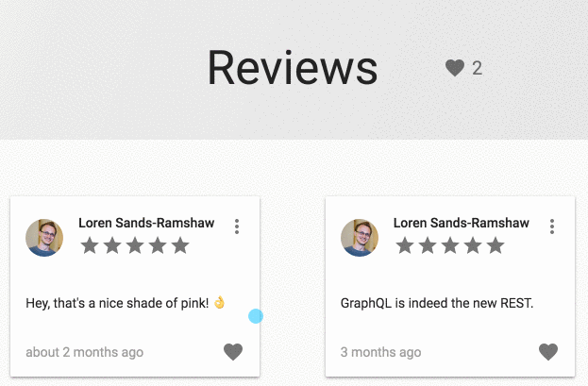Click the Reviews page heading
The width and height of the screenshot is (588, 386).
pos(293,68)
